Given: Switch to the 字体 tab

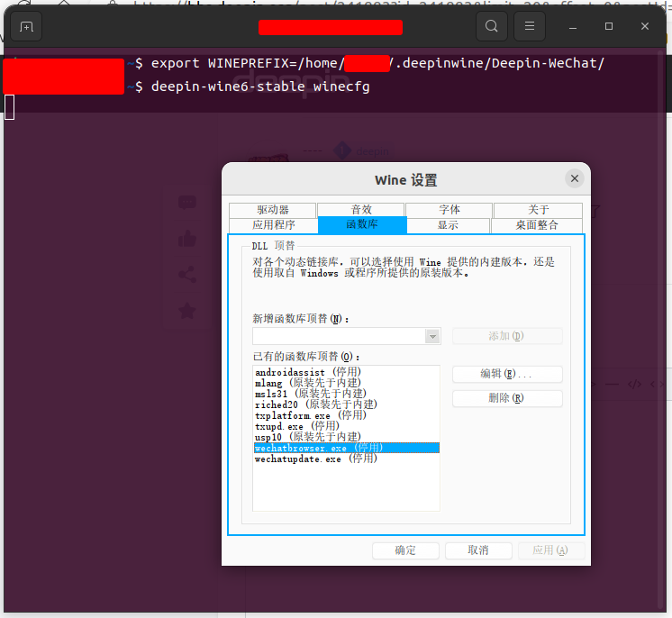Looking at the screenshot, I should click(450, 210).
